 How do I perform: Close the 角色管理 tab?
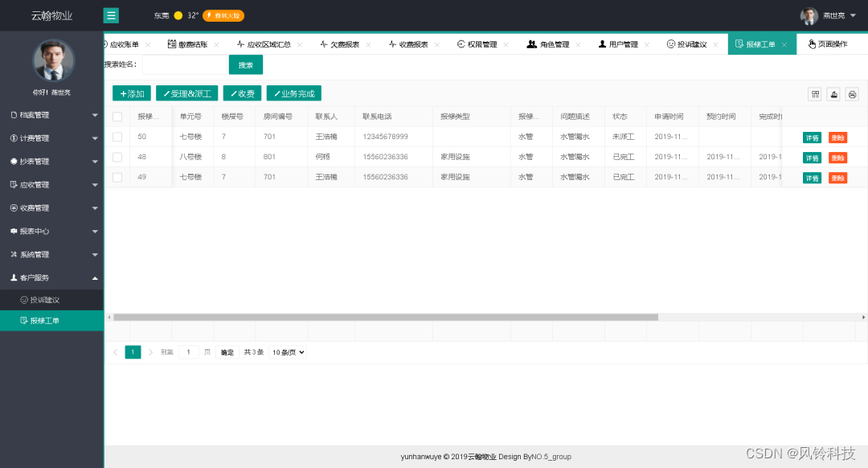[578, 45]
